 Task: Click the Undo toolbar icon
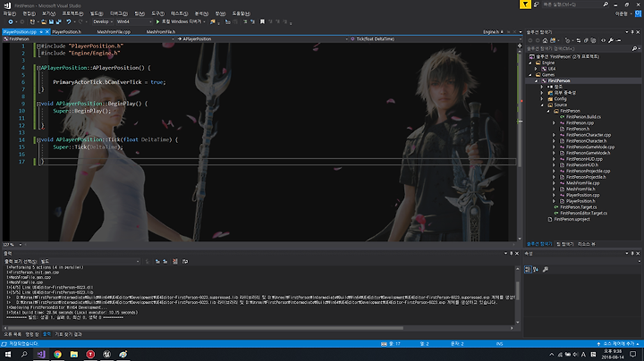tap(69, 21)
